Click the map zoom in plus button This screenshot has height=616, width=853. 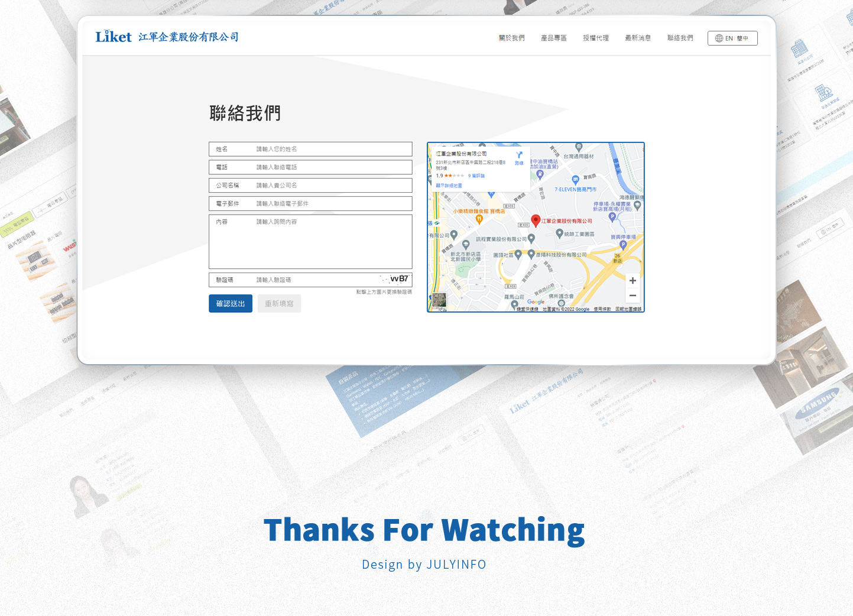coord(633,281)
